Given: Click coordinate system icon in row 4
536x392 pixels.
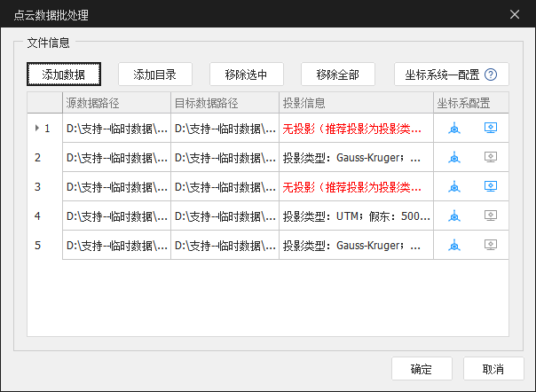Looking at the screenshot, I should point(453,216).
